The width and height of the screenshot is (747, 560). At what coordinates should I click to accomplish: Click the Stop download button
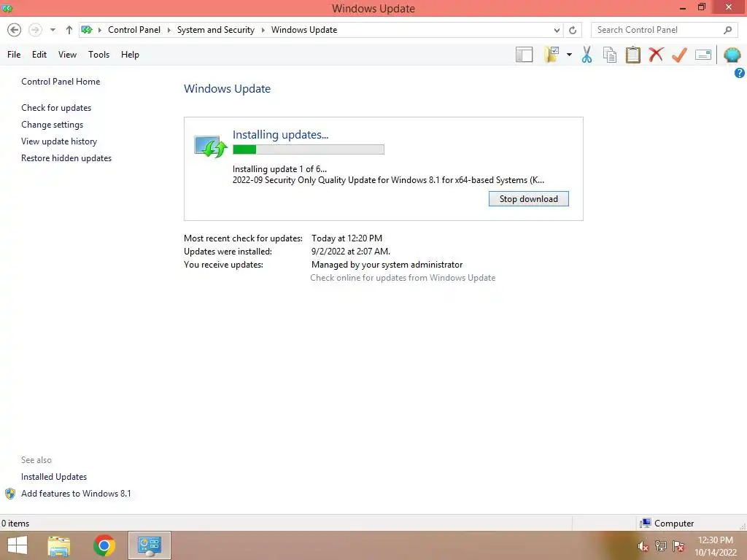(528, 199)
